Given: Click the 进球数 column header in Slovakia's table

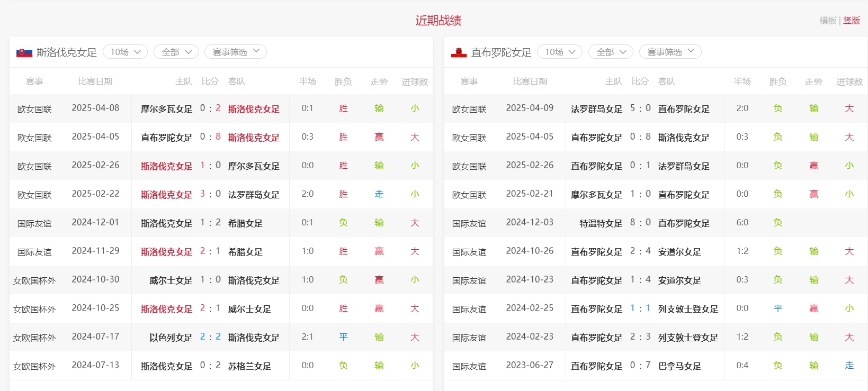Looking at the screenshot, I should pyautogui.click(x=414, y=81).
